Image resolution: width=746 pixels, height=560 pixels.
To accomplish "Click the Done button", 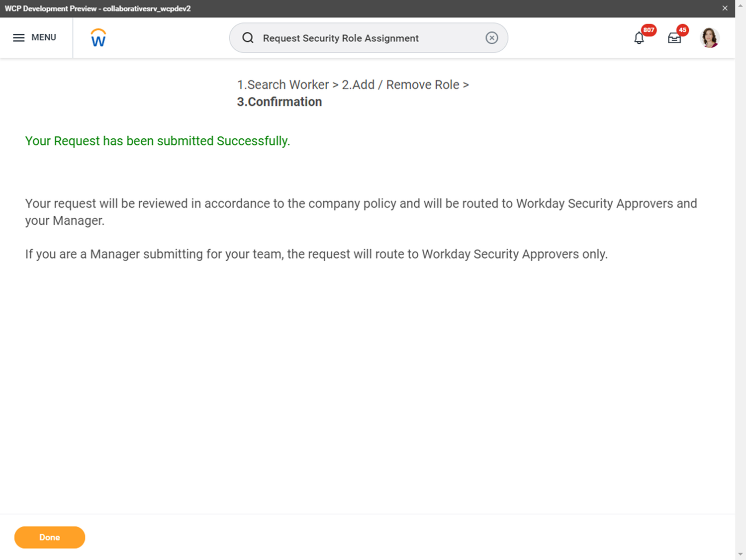I will (x=49, y=537).
